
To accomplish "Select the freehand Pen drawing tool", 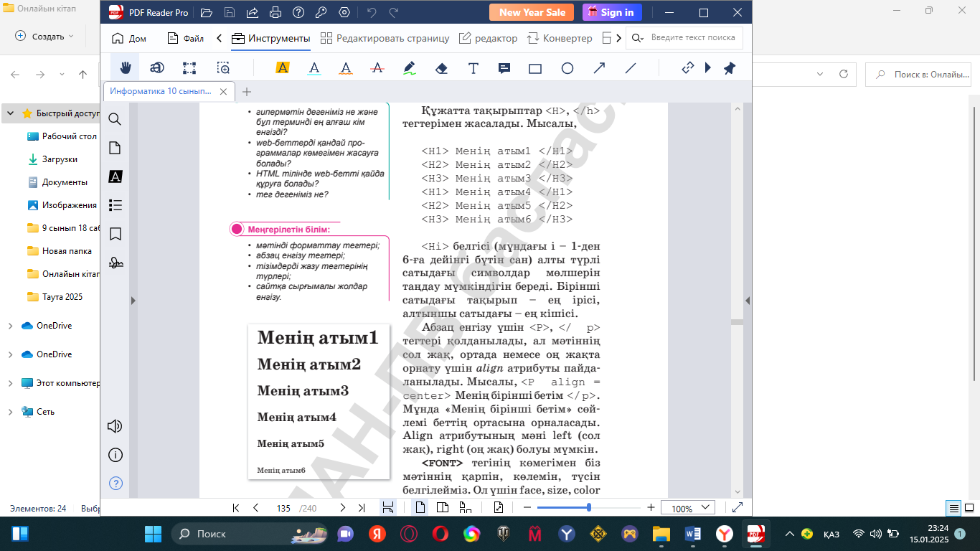I will coord(409,68).
